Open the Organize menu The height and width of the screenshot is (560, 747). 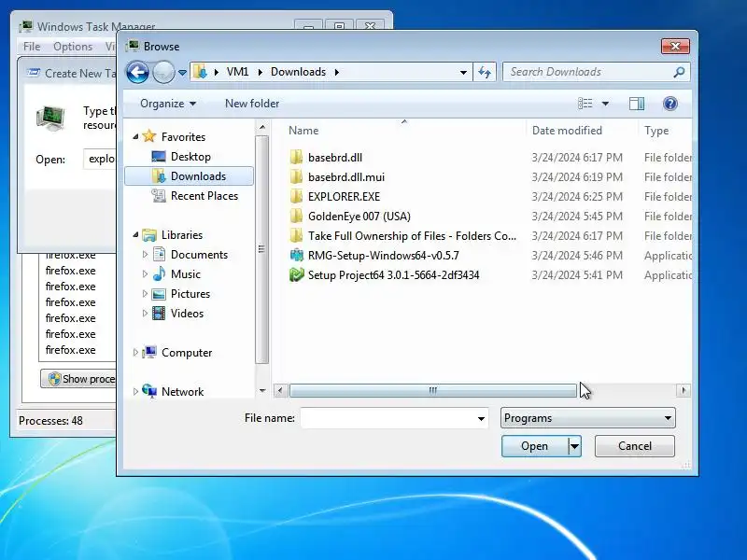[x=168, y=104]
